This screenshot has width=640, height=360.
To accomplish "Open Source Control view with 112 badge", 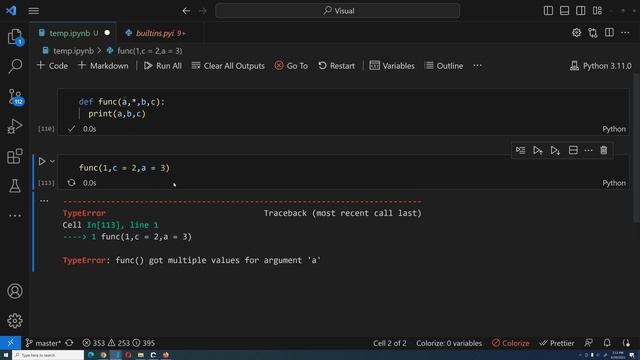I will click(x=16, y=97).
